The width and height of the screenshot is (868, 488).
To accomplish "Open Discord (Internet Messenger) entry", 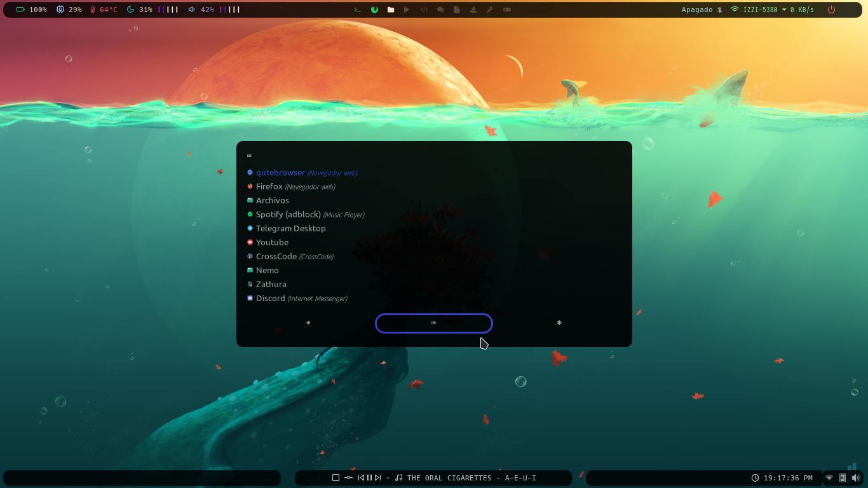I will click(x=434, y=298).
